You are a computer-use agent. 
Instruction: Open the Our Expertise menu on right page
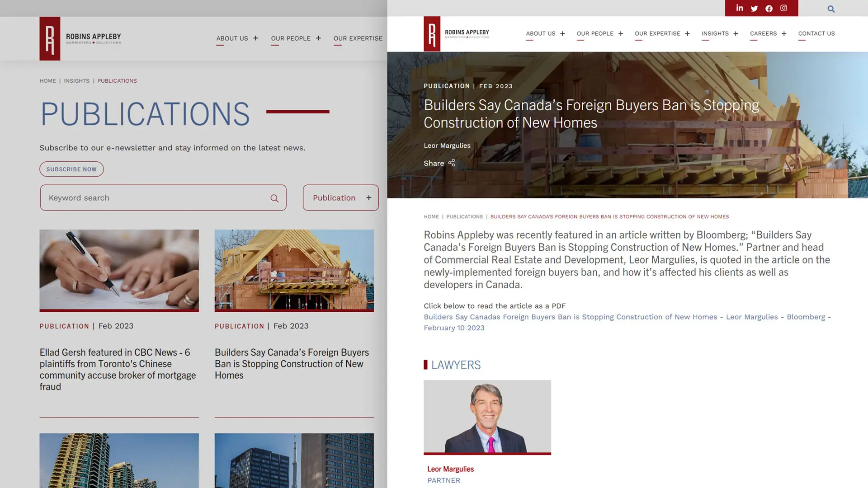tap(657, 33)
